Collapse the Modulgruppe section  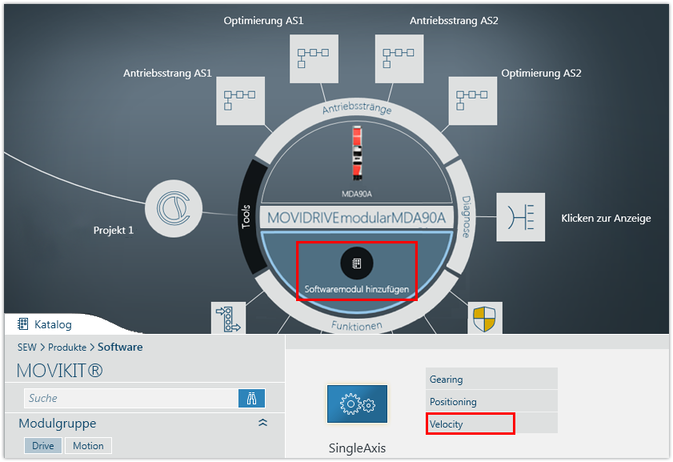pyautogui.click(x=263, y=423)
